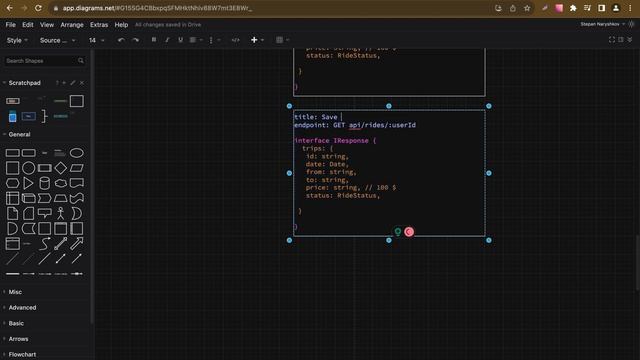Select the cloud shape in General
This screenshot has height=360, width=640.
click(x=60, y=183)
